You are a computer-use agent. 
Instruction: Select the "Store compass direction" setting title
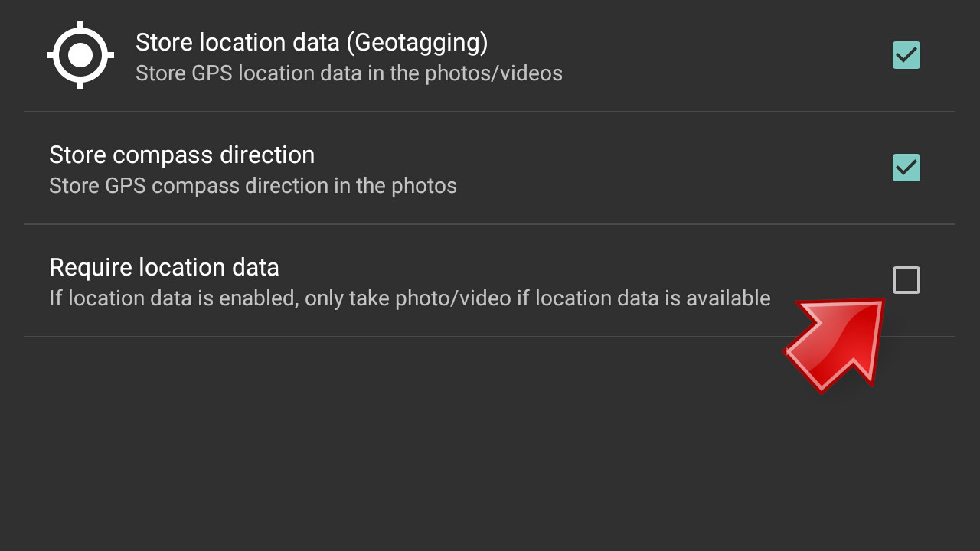tap(181, 155)
